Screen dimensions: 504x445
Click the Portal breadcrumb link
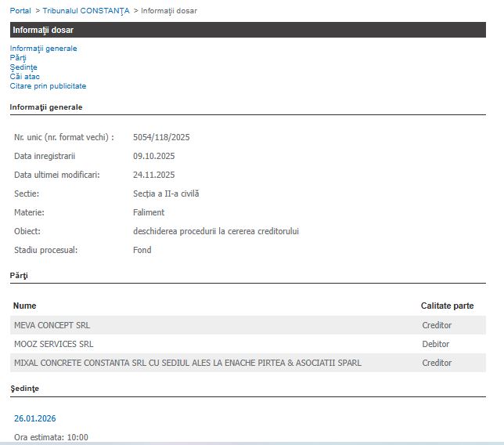[x=20, y=11]
